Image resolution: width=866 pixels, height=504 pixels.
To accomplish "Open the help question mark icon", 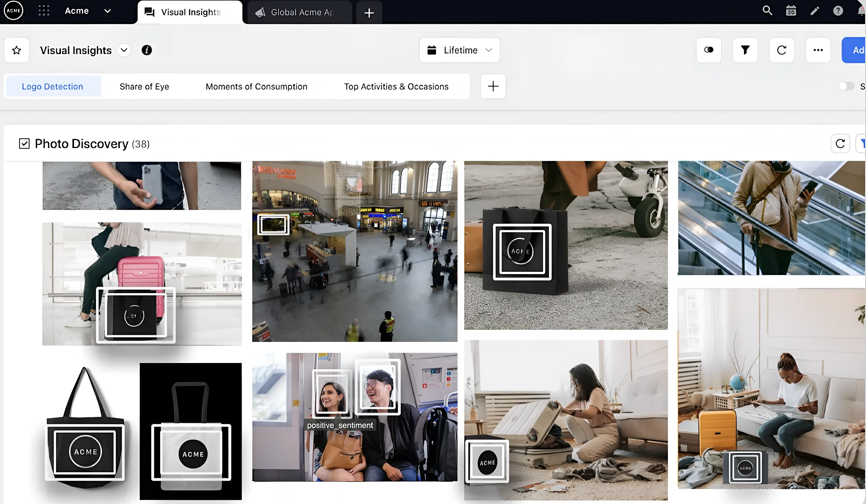I will [838, 11].
